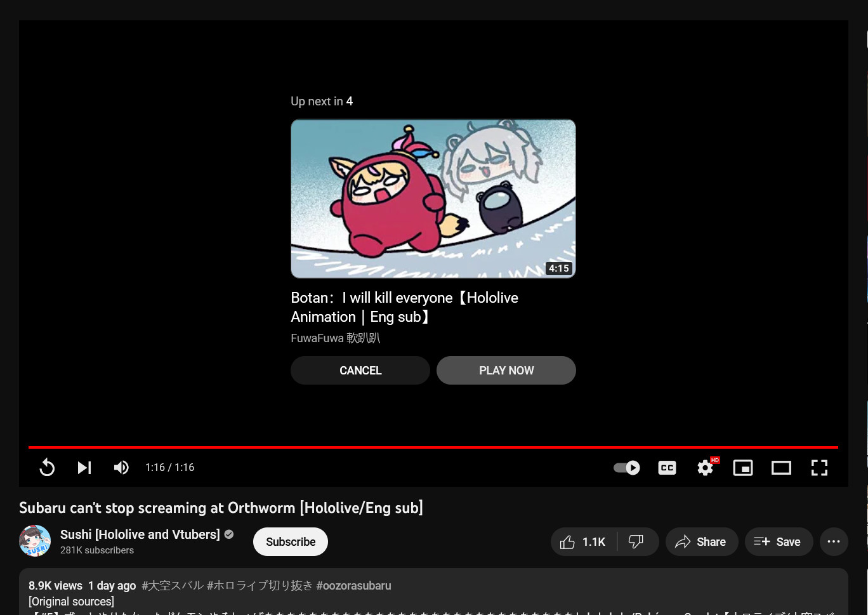The width and height of the screenshot is (868, 615).
Task: Switch to theater mode
Action: point(781,468)
